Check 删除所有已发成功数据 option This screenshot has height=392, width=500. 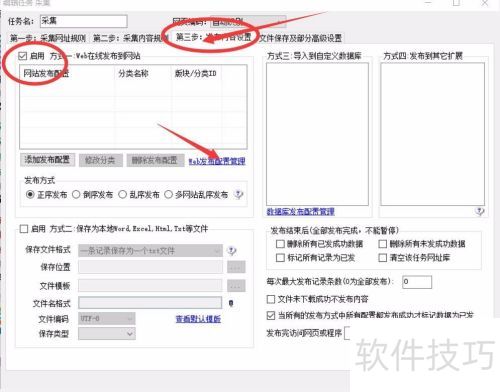[x=280, y=244]
